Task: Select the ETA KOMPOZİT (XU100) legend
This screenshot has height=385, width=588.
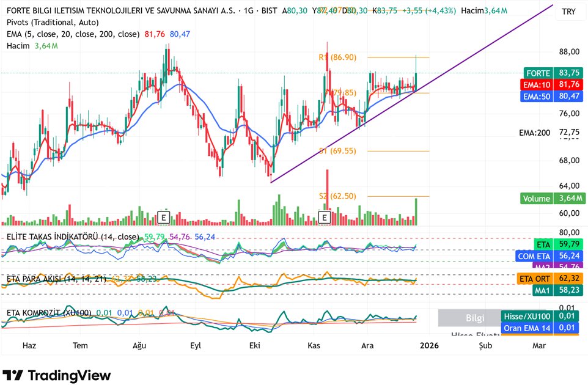Action: click(x=49, y=313)
